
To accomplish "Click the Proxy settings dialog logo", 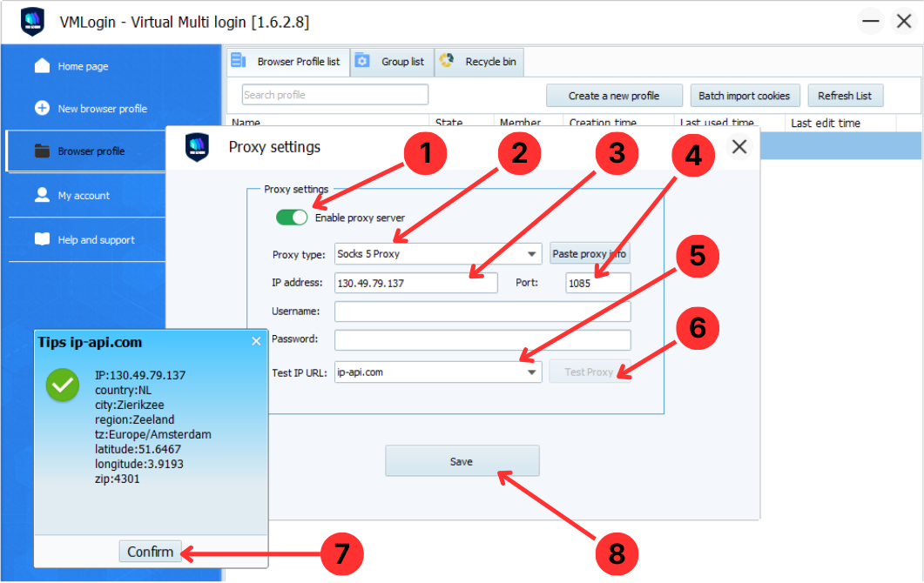I will click(x=197, y=147).
